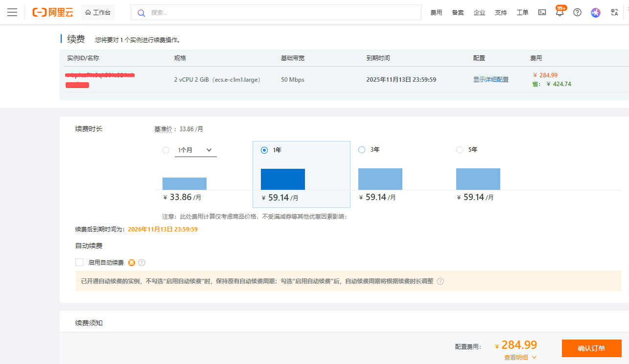This screenshot has width=629, height=364.
Task: Open the notifications bell with 99+ badge
Action: (x=559, y=13)
